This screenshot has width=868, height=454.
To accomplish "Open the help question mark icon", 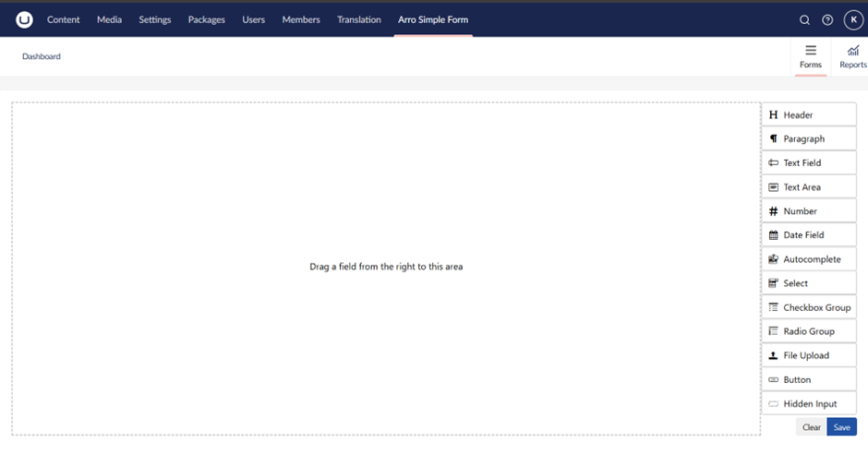I will tap(827, 20).
